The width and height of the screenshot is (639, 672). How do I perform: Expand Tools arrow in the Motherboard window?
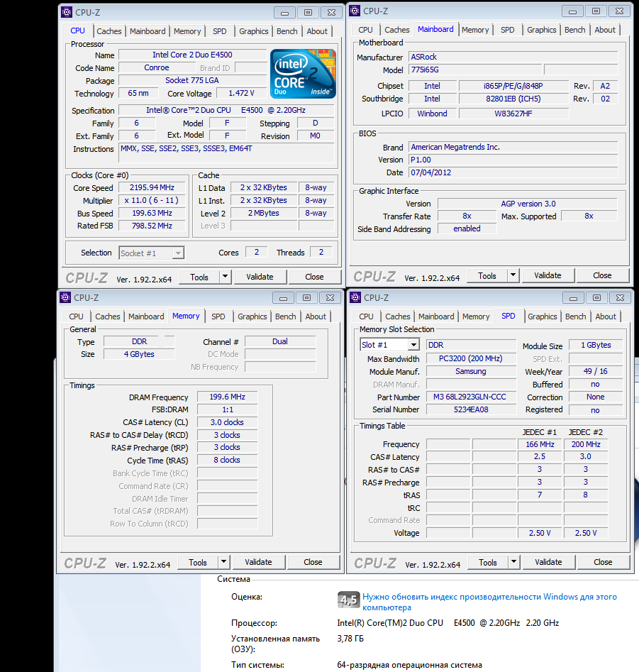coord(513,275)
